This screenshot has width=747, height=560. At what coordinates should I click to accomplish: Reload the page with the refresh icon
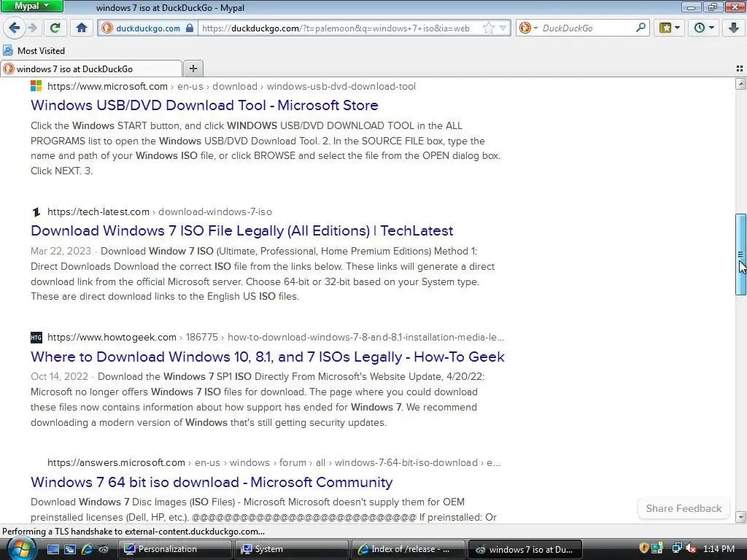click(55, 28)
